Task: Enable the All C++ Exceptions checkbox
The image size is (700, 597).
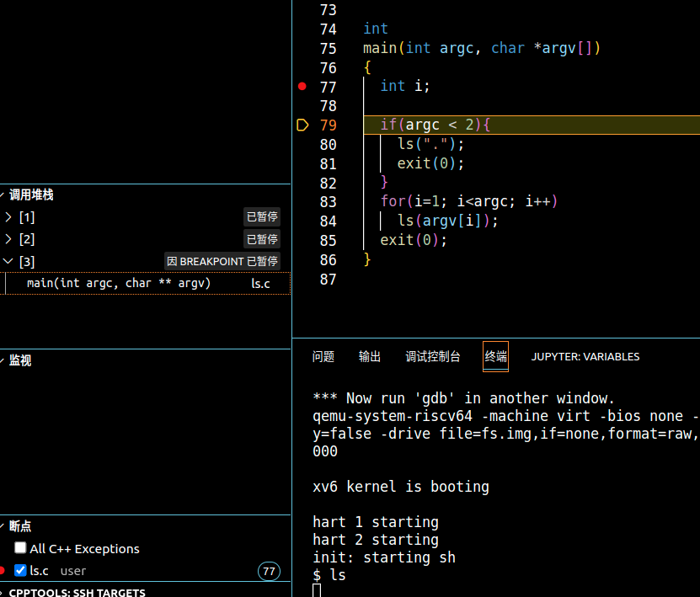Action: (x=20, y=547)
